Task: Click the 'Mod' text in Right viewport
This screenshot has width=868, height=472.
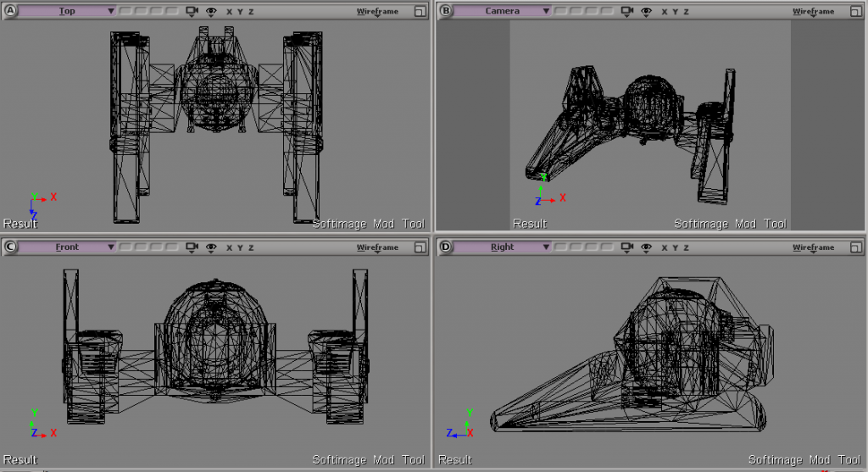Action: click(820, 460)
